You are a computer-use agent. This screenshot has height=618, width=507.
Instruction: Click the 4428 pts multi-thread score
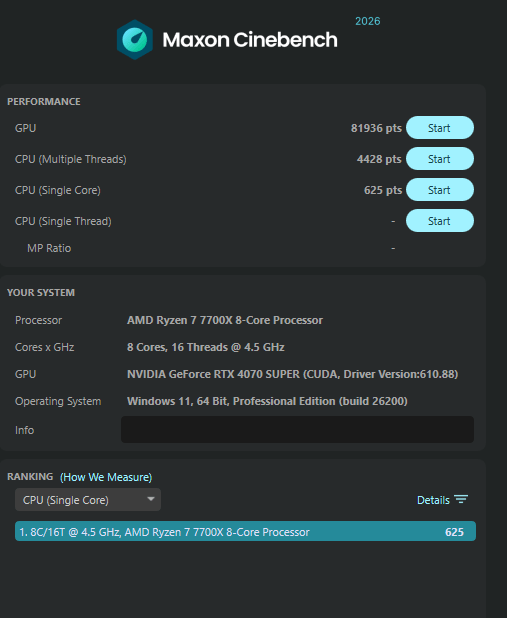tap(379, 159)
